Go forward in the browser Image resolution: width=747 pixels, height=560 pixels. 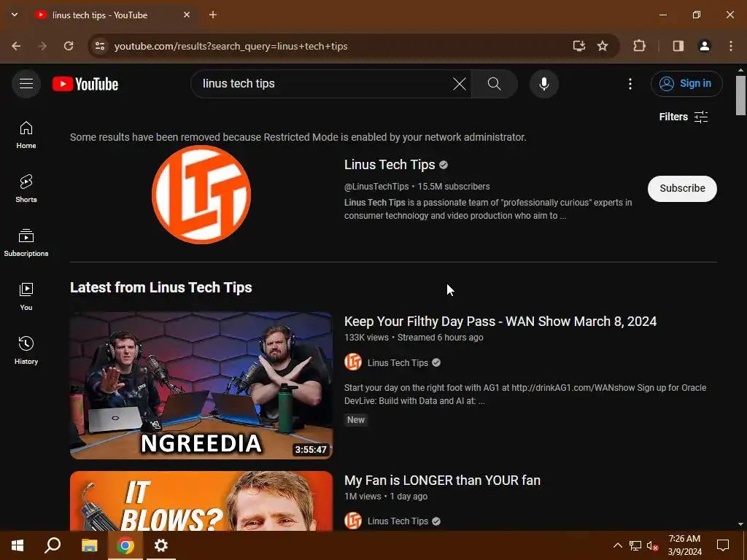point(42,46)
